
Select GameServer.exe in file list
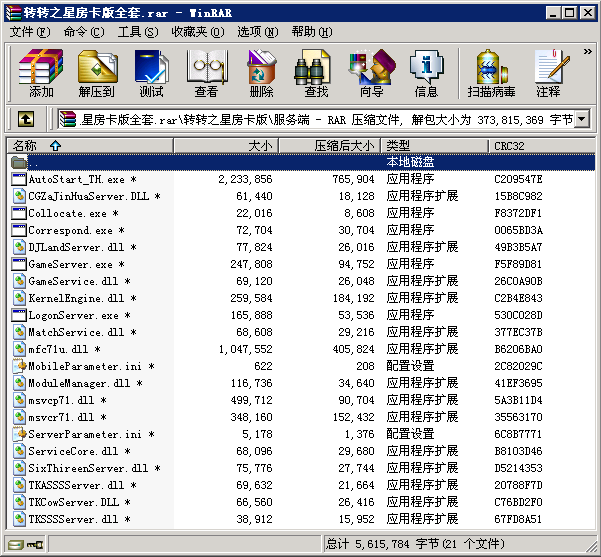(x=70, y=265)
